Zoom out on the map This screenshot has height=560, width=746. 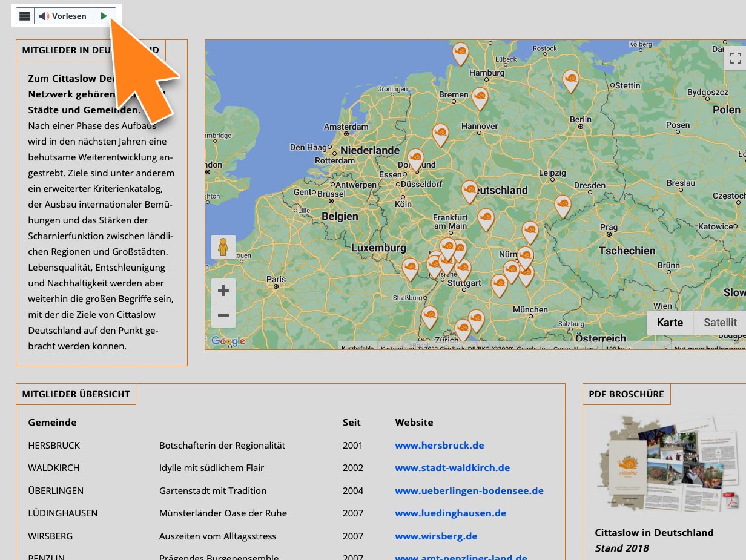click(x=223, y=315)
